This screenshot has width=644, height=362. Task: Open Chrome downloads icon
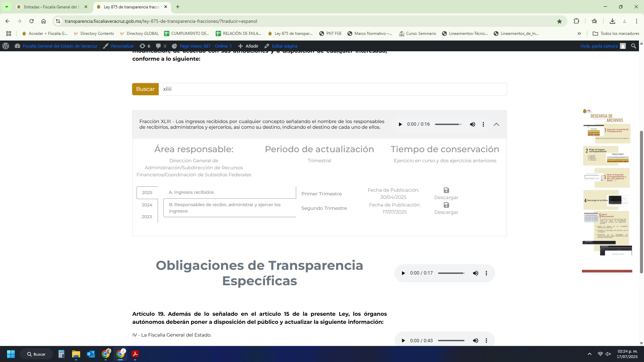click(x=612, y=21)
